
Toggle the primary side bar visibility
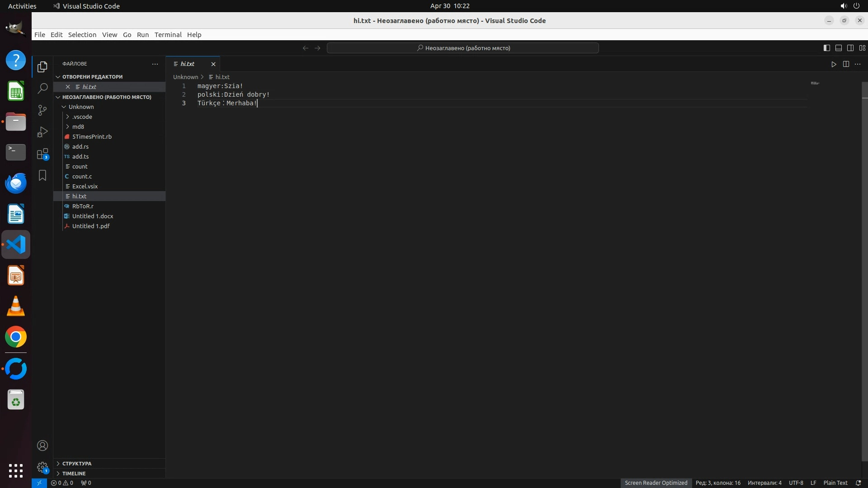pos(827,48)
